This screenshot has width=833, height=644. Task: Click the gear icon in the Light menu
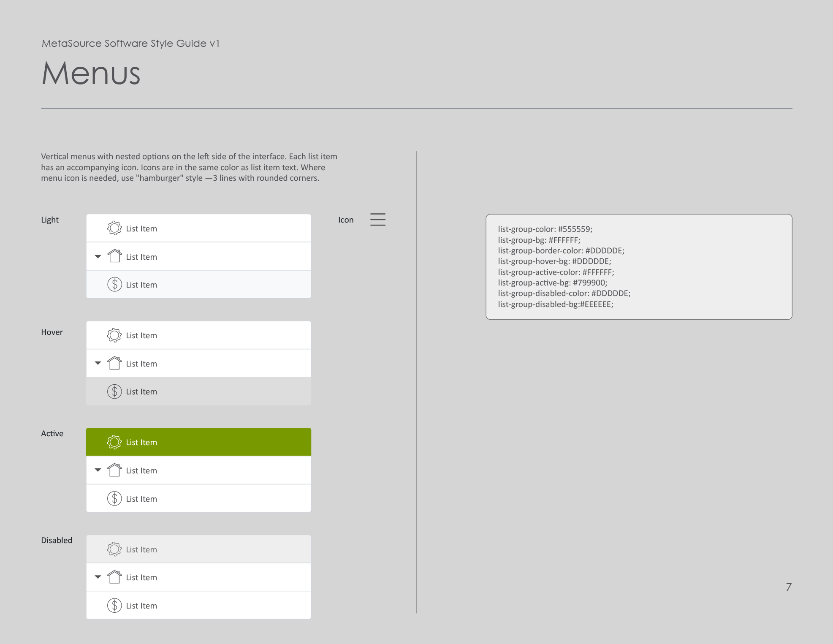(x=114, y=228)
